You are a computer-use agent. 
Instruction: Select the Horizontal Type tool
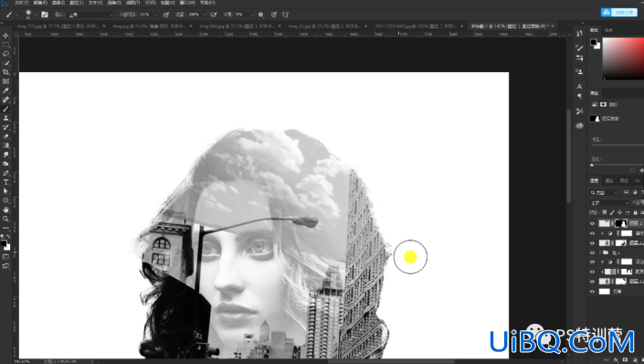[5, 182]
